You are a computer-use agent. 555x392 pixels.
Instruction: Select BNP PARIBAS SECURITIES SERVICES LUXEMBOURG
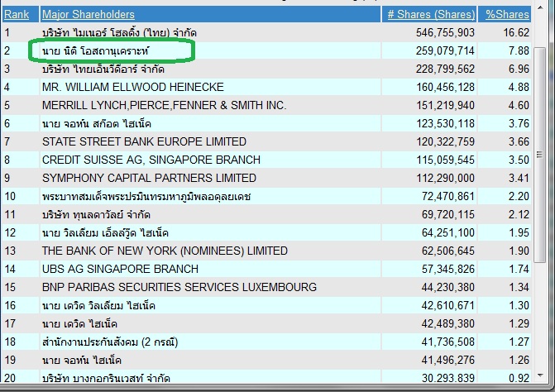pyautogui.click(x=179, y=287)
